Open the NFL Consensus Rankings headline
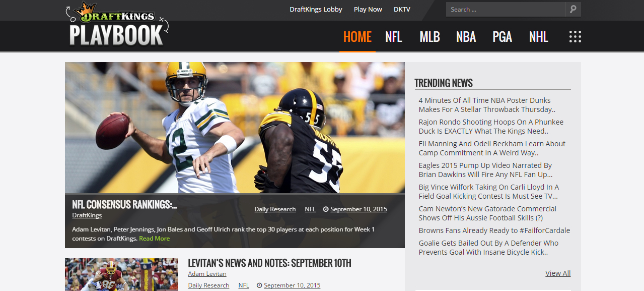The width and height of the screenshot is (644, 291). 124,204
